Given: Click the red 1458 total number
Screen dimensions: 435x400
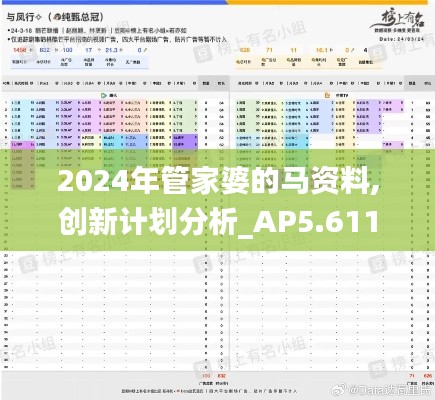Looking at the screenshot, I should [20, 50].
